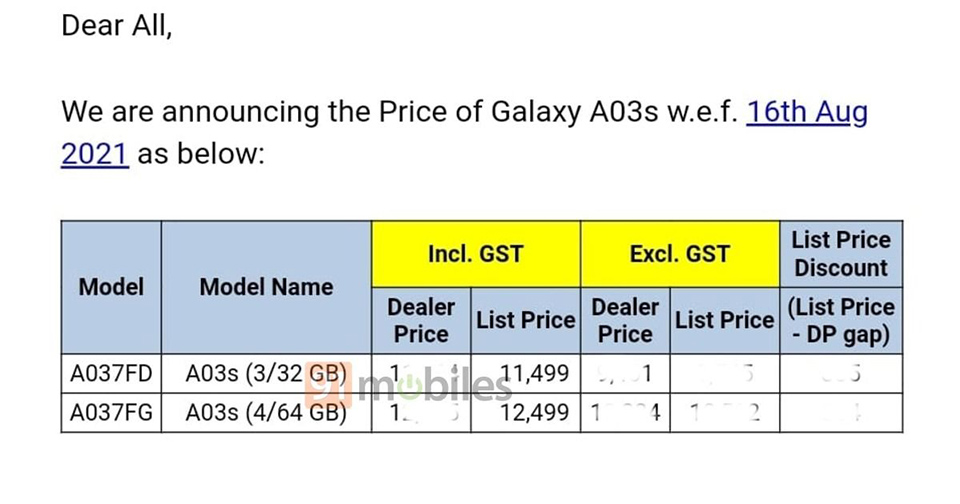This screenshot has width=960, height=504.
Task: Click the Dear All greeting text
Action: (116, 26)
